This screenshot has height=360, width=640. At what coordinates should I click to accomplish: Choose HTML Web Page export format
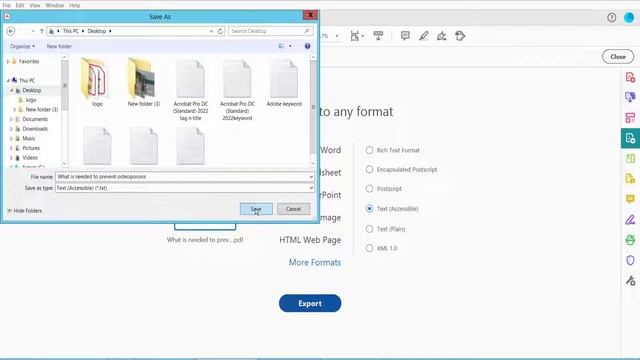coord(310,240)
